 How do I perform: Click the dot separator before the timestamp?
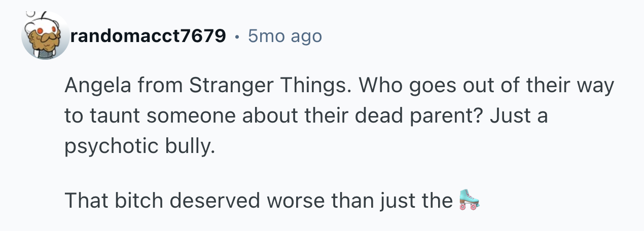click(237, 36)
